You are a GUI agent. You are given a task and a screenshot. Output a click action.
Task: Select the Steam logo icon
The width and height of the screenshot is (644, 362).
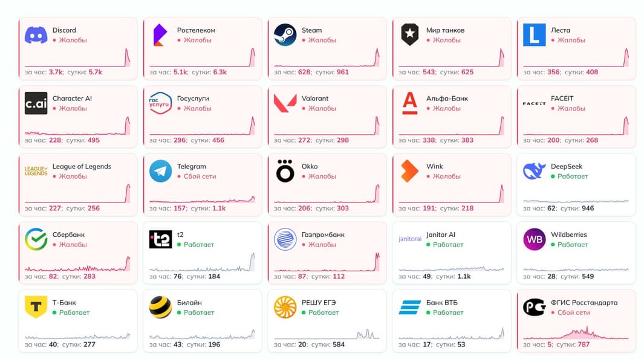(x=285, y=34)
